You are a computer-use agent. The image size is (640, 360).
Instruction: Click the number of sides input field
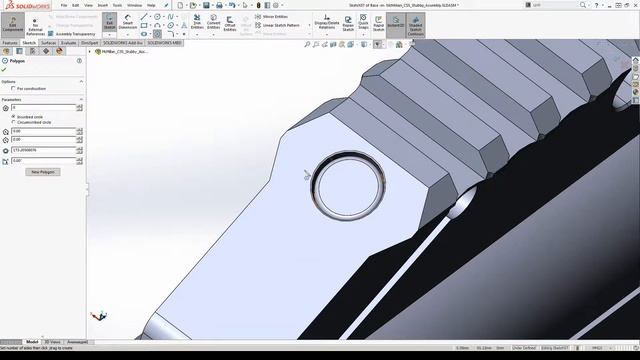[x=44, y=107]
